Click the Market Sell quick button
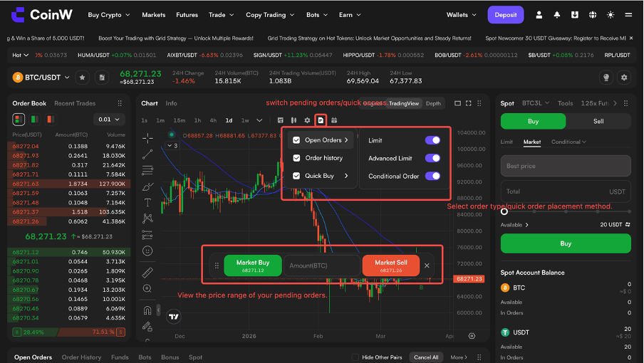The height and width of the screenshot is (363, 644). [390, 265]
